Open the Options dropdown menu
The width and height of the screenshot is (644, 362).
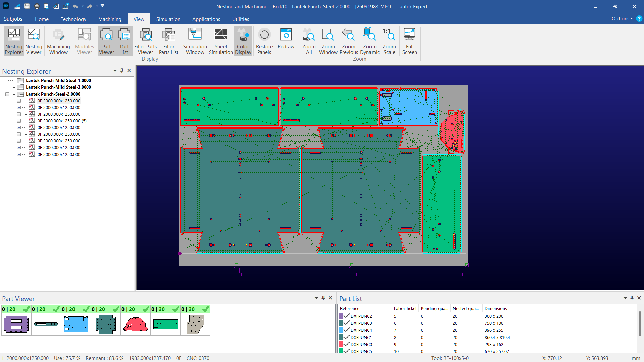622,19
